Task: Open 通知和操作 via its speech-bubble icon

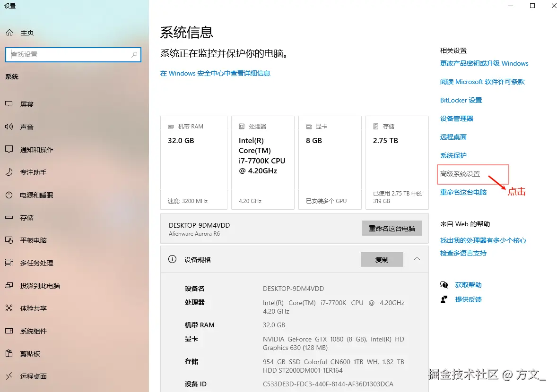Action: (9, 149)
